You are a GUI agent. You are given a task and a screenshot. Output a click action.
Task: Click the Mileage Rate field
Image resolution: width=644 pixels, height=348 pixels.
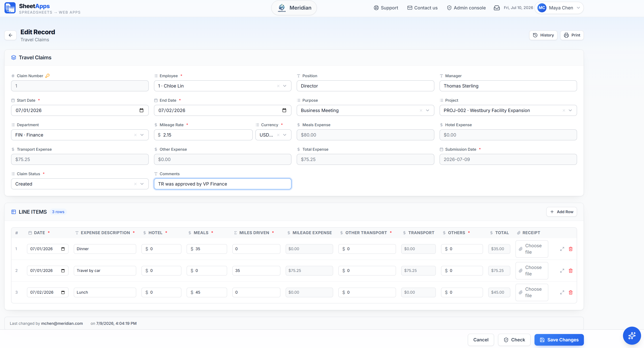coord(203,135)
